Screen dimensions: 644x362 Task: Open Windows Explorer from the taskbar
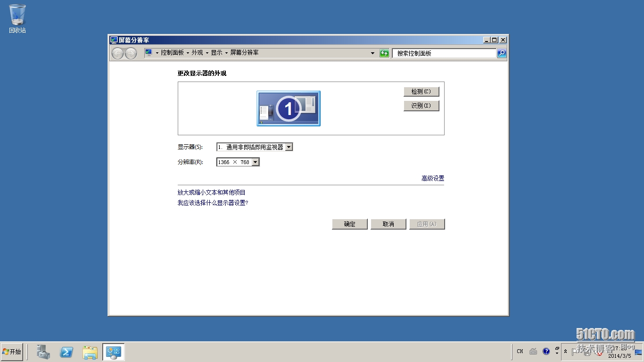(x=89, y=352)
